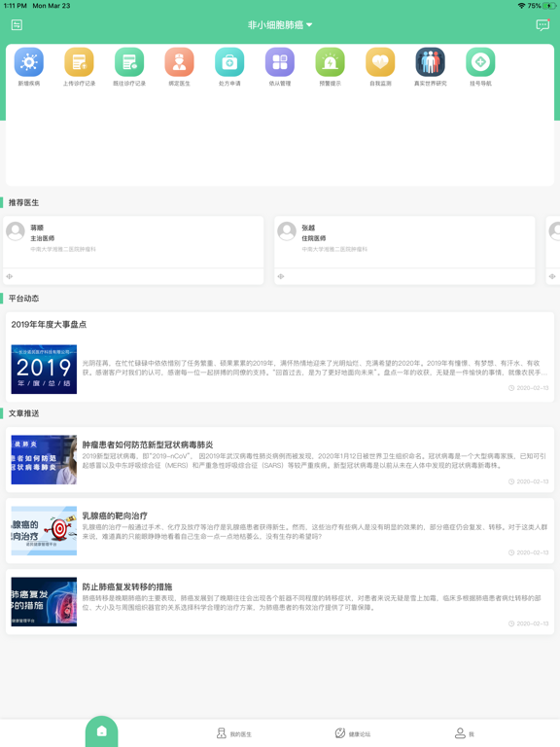This screenshot has width=560, height=747.
Task: Open 真实世界研究 research icon
Action: [431, 62]
